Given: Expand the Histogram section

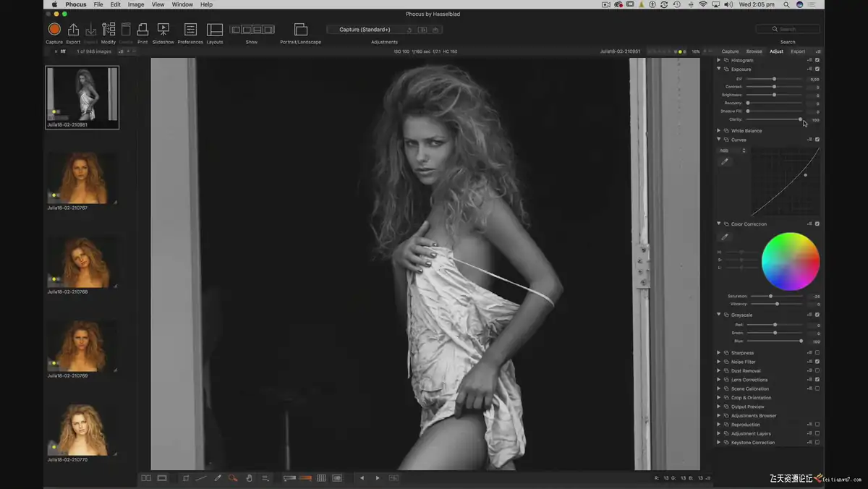Looking at the screenshot, I should [x=718, y=60].
